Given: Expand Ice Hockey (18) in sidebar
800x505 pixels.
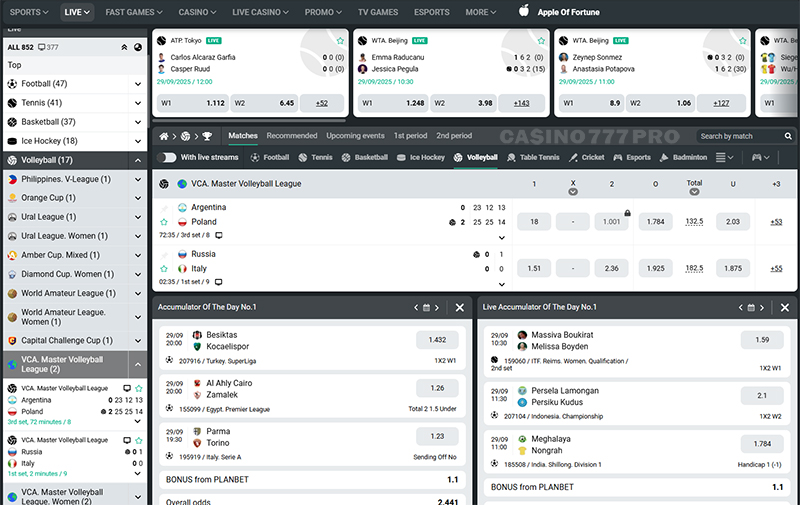Looking at the screenshot, I should [x=138, y=141].
